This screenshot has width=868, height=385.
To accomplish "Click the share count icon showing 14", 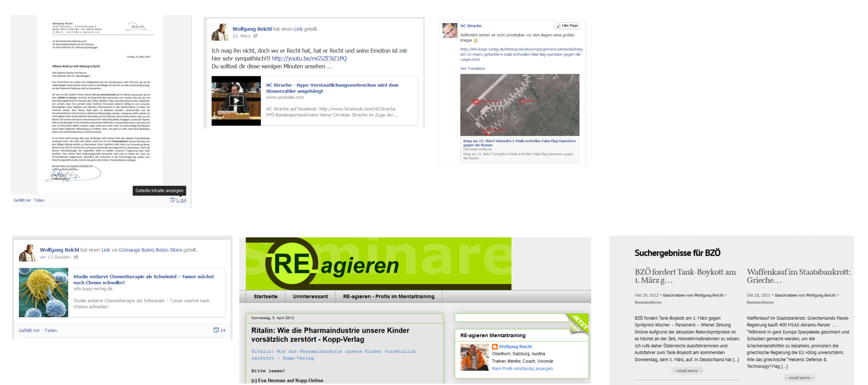I will [216, 330].
